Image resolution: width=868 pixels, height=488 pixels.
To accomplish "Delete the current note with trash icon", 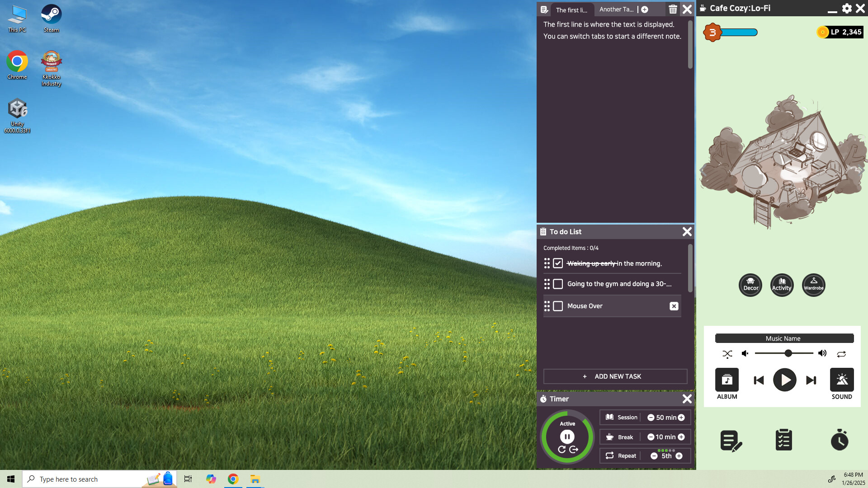I will pyautogui.click(x=673, y=9).
